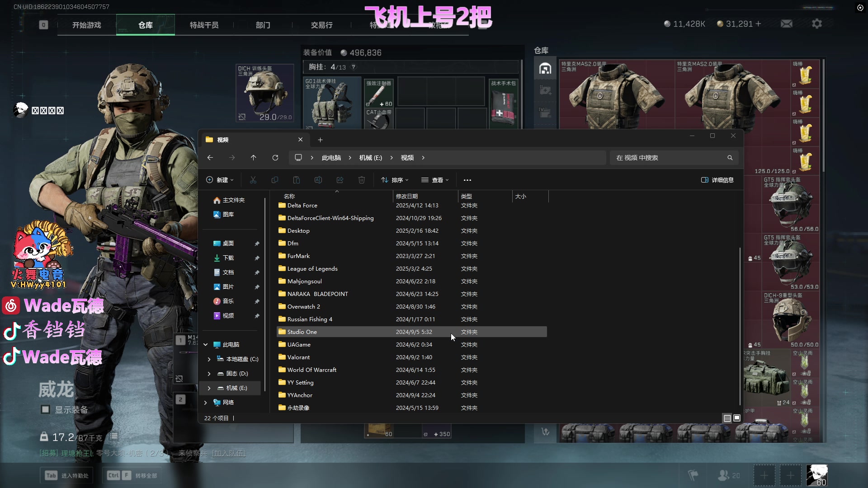The height and width of the screenshot is (488, 868).
Task: Add a new Explorer tab
Action: click(320, 140)
